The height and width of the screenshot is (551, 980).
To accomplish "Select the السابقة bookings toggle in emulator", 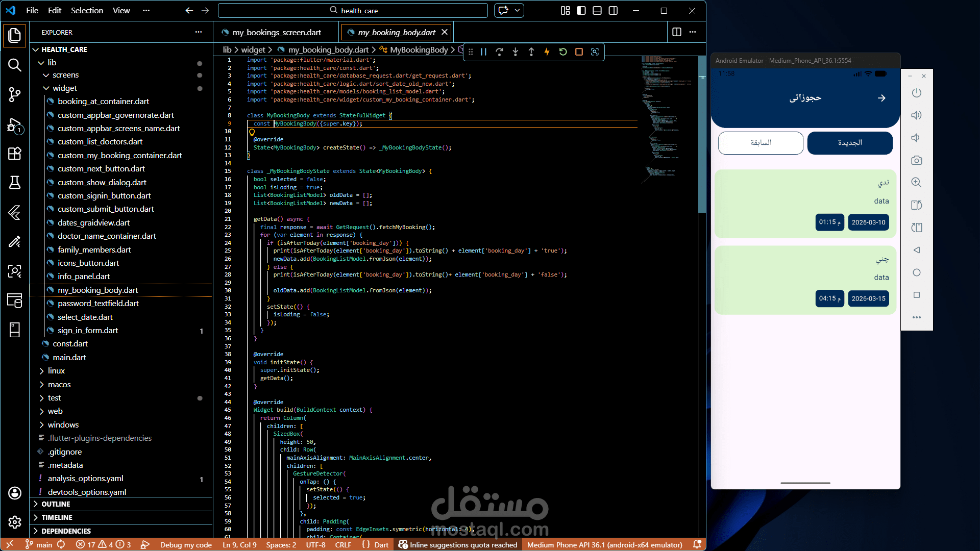I will tap(761, 143).
